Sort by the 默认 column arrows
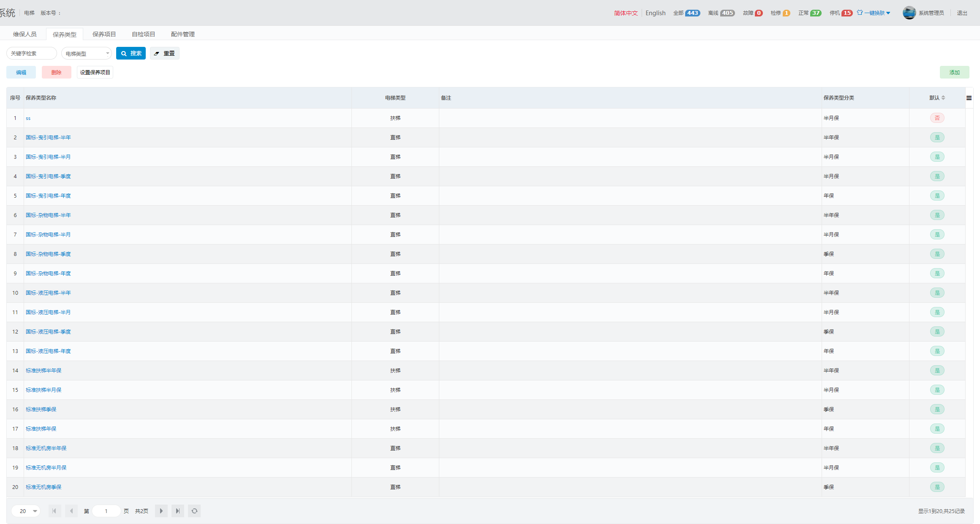Viewport: 980px width, 524px height. [x=943, y=98]
